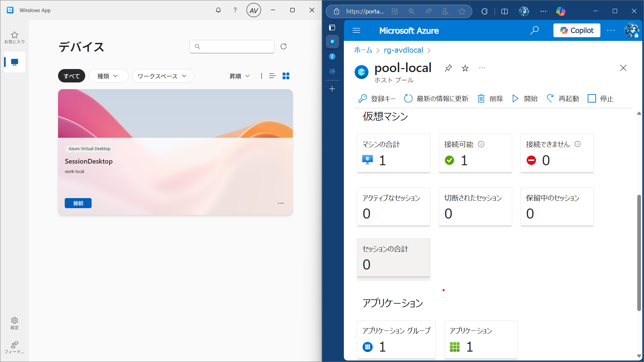The width and height of the screenshot is (644, 362).
Task: Click the 登録キー key icon
Action: [x=363, y=99]
